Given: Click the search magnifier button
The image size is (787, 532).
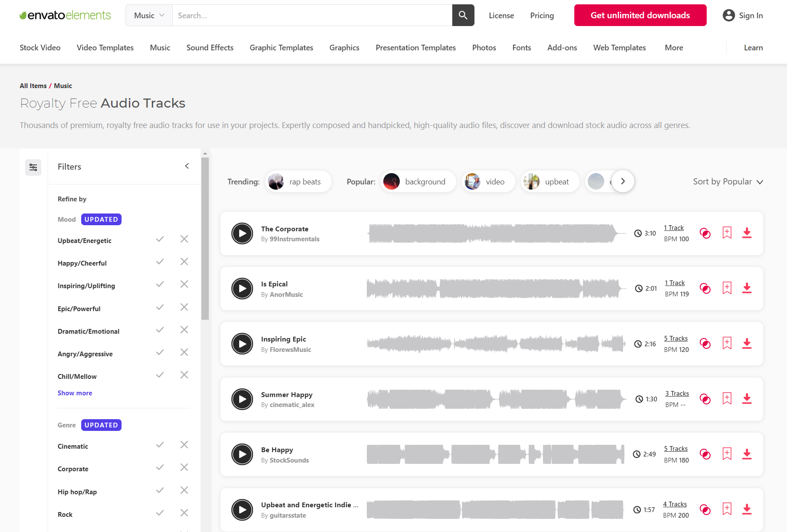Looking at the screenshot, I should click(463, 15).
